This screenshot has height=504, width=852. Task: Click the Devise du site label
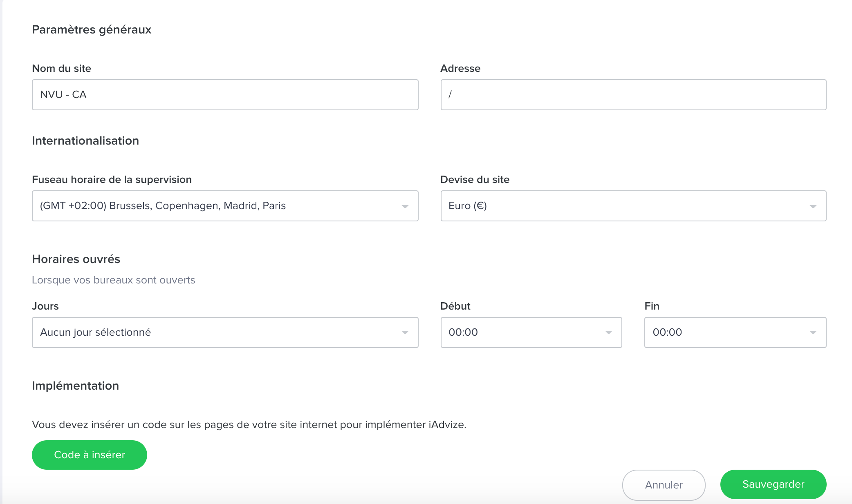pyautogui.click(x=475, y=180)
